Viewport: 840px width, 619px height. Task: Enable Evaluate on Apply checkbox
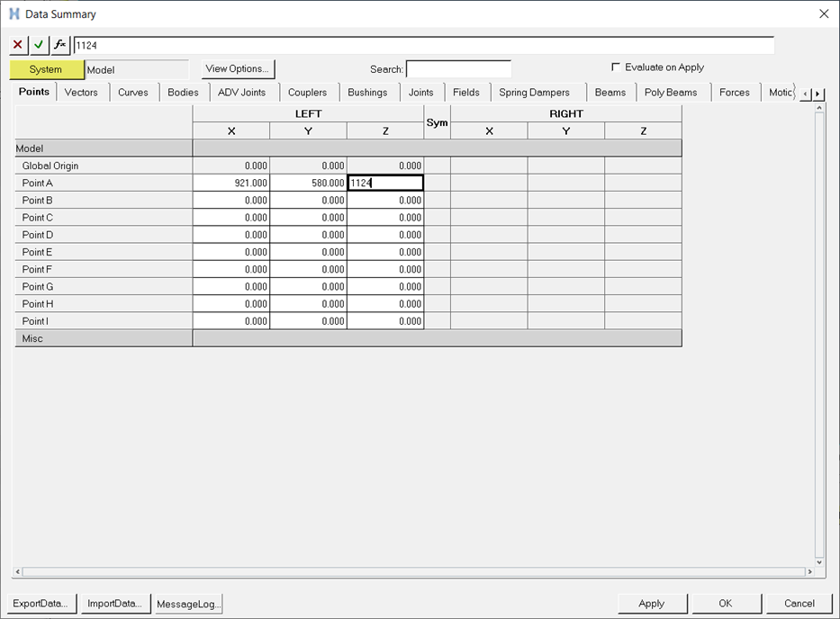(x=616, y=67)
